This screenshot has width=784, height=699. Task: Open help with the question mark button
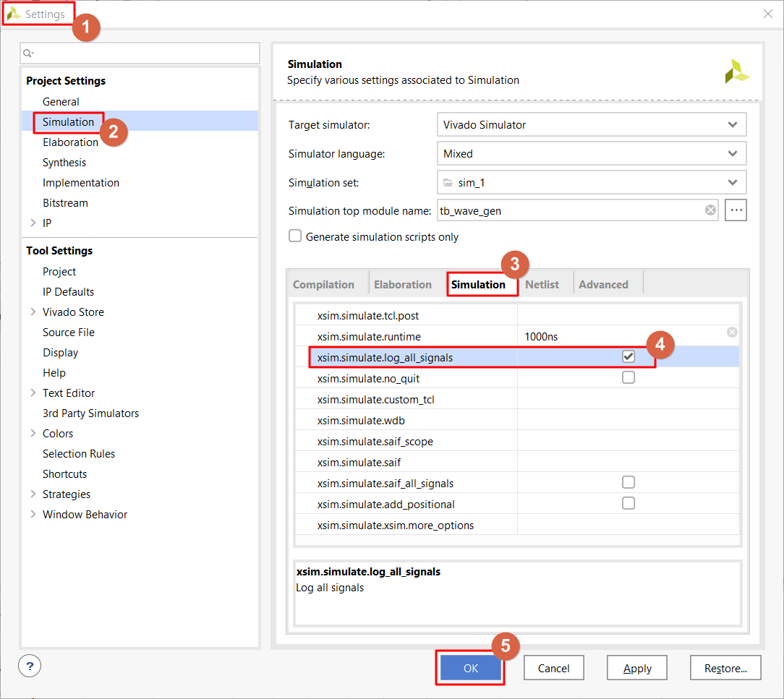click(x=30, y=666)
